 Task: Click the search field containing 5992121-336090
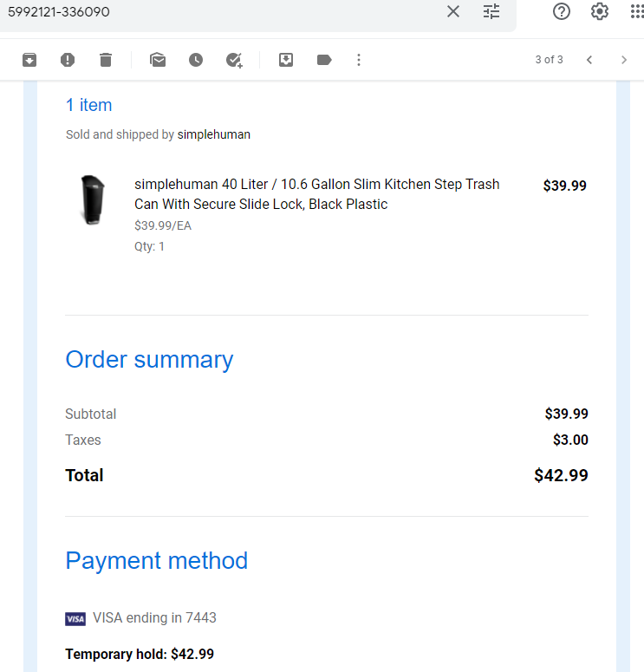[221, 11]
